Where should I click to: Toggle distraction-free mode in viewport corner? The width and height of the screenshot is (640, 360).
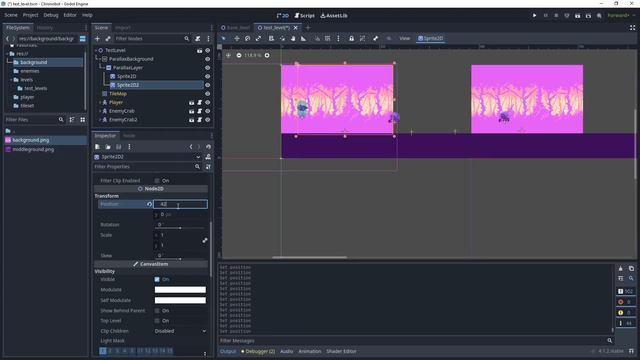click(x=632, y=28)
